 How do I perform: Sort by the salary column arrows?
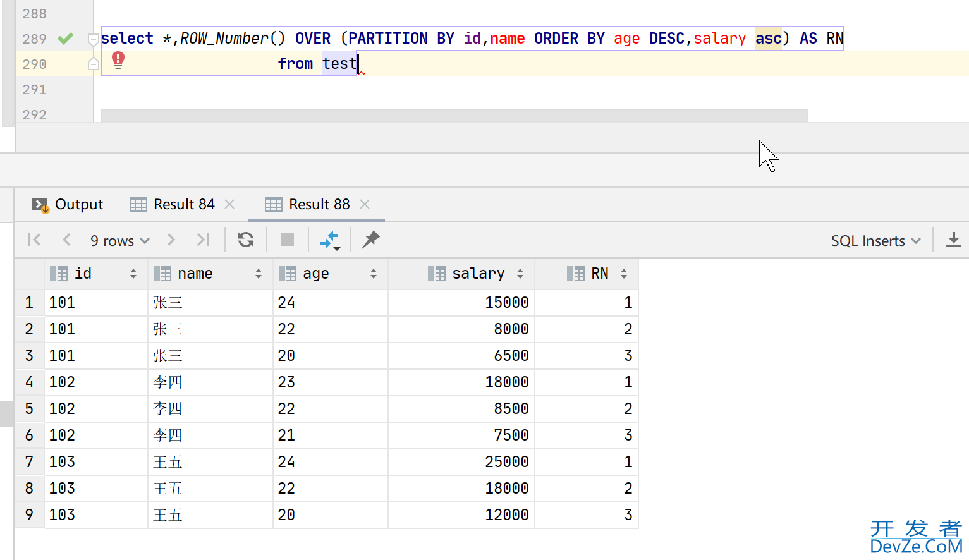pyautogui.click(x=520, y=274)
